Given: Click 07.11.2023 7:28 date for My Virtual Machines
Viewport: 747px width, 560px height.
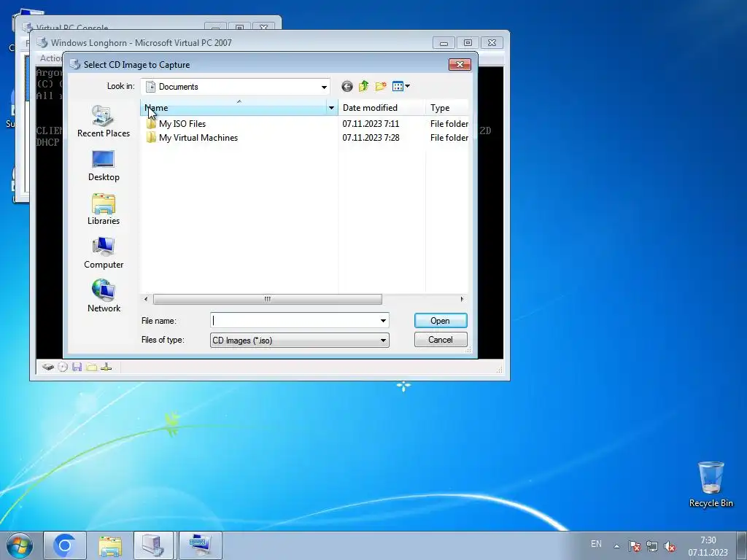Looking at the screenshot, I should click(x=371, y=138).
